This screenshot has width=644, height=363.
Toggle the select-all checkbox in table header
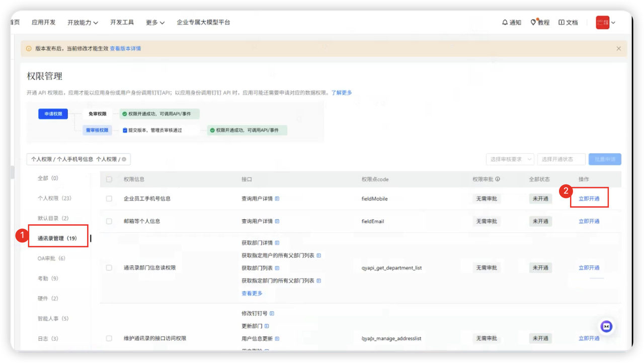coord(109,179)
